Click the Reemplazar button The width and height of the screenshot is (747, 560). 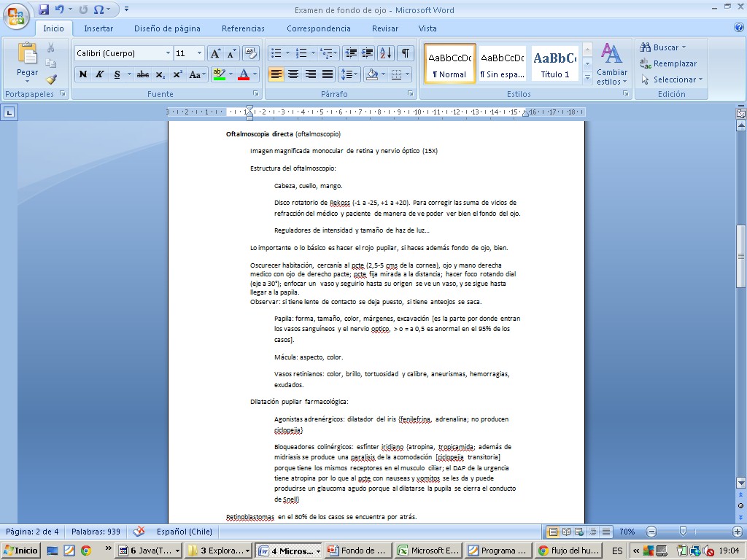click(668, 63)
